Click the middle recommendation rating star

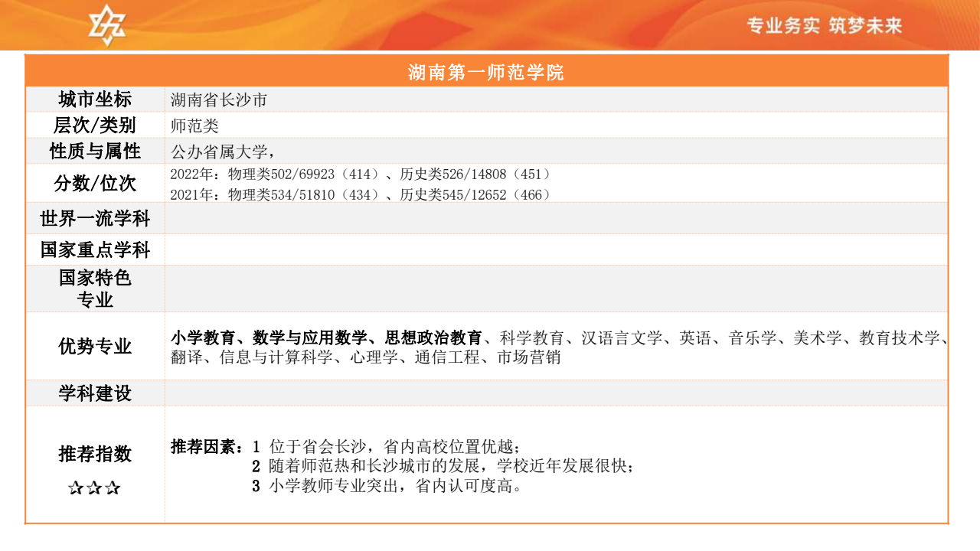coord(94,487)
